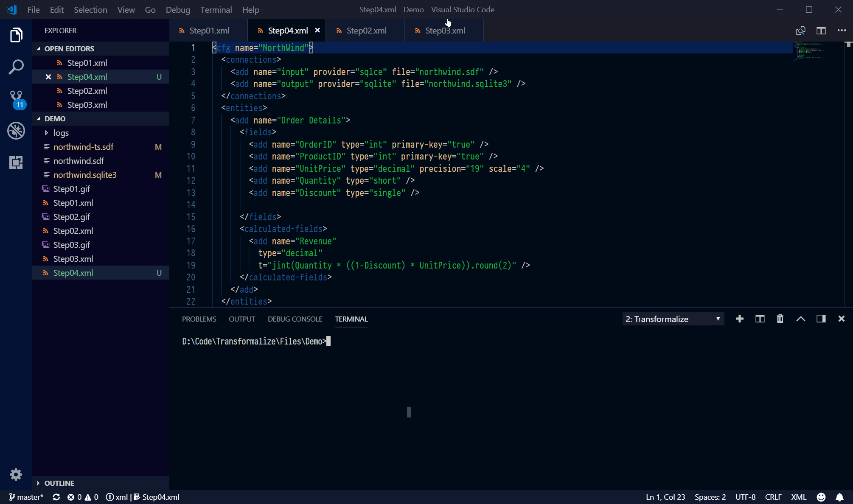Open the Terminal menu
This screenshot has height=504, width=853.
(x=216, y=10)
